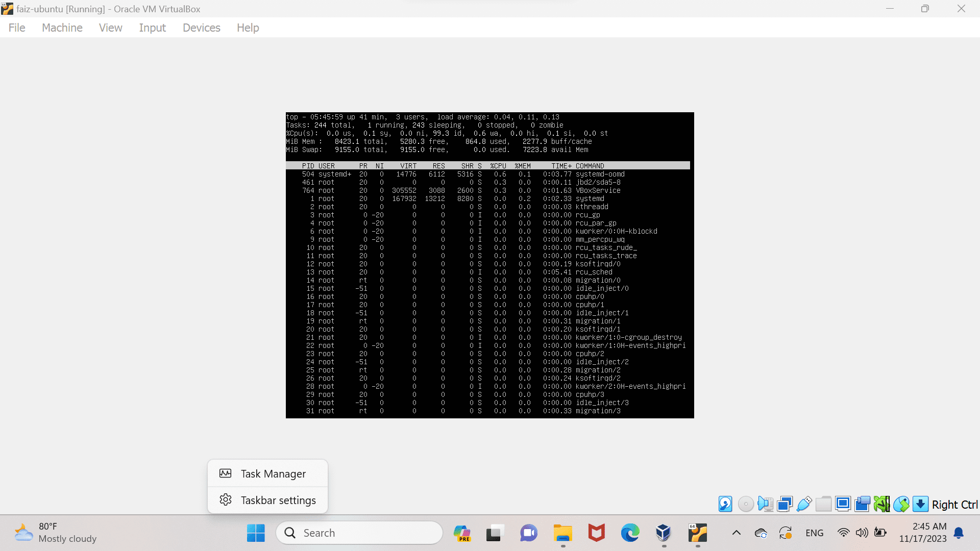Click the USB devices indicator icon
The height and width of the screenshot is (551, 980).
[x=804, y=504]
